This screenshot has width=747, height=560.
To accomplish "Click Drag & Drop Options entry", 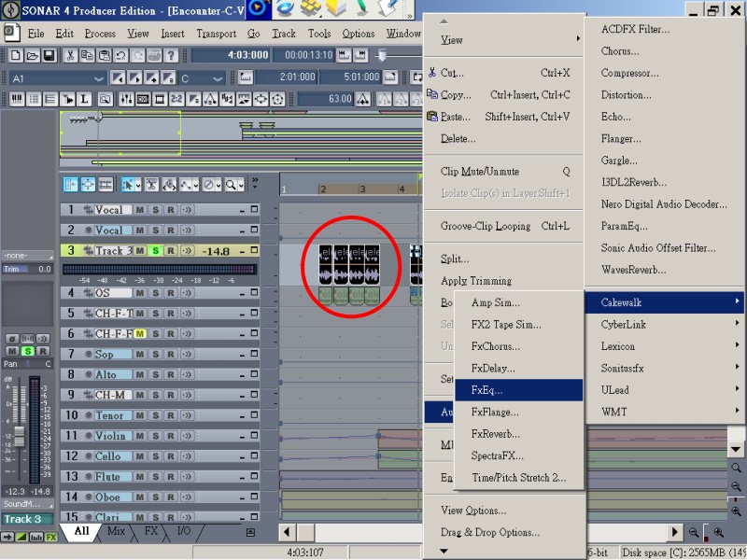I will (490, 532).
